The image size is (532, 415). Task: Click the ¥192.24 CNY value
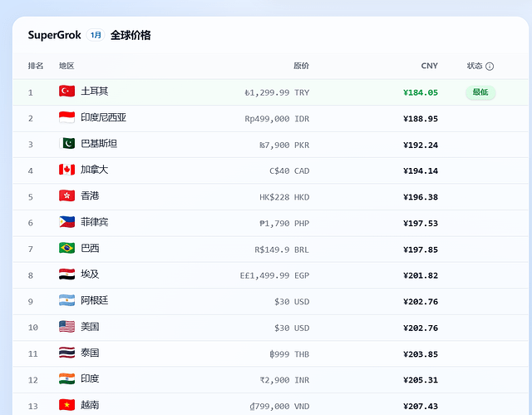[x=421, y=146]
